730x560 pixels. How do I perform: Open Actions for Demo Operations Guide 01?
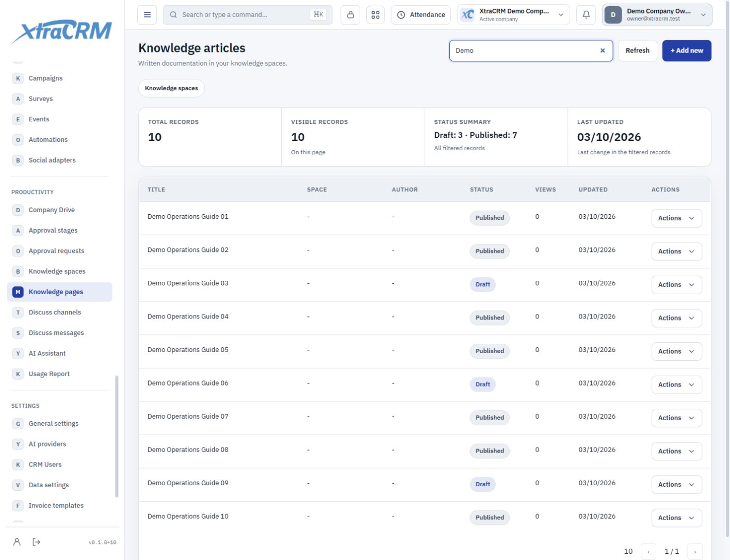[x=676, y=218]
